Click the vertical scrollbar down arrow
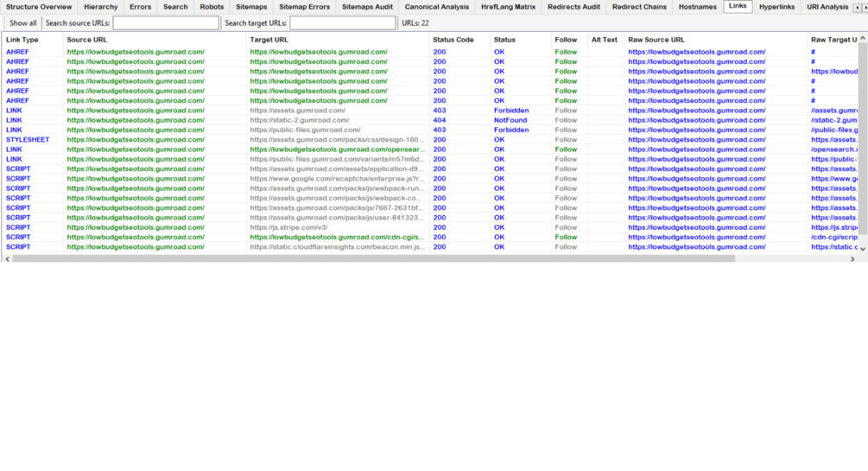868x471 pixels. (x=863, y=250)
